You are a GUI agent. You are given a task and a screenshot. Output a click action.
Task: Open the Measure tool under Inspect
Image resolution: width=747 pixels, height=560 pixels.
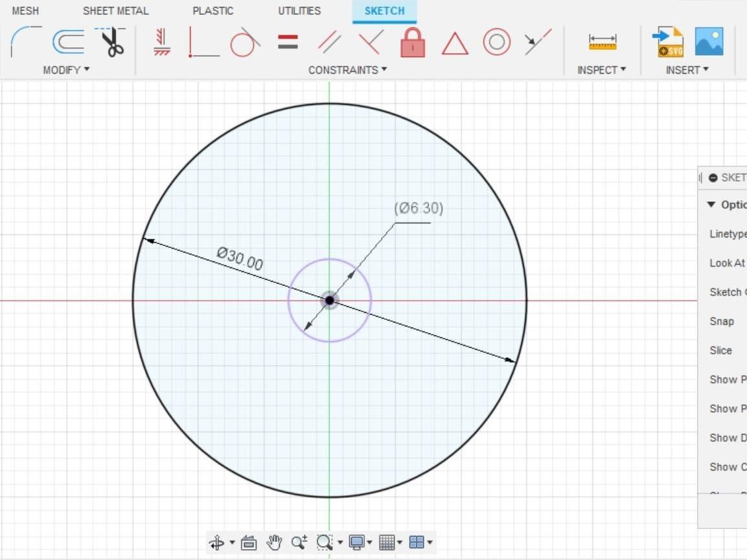click(601, 42)
